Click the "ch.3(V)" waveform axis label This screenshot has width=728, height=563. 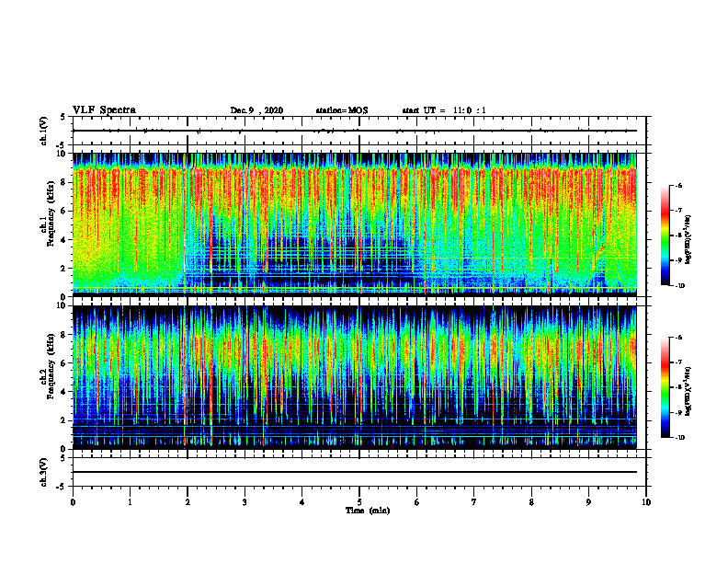(x=44, y=472)
